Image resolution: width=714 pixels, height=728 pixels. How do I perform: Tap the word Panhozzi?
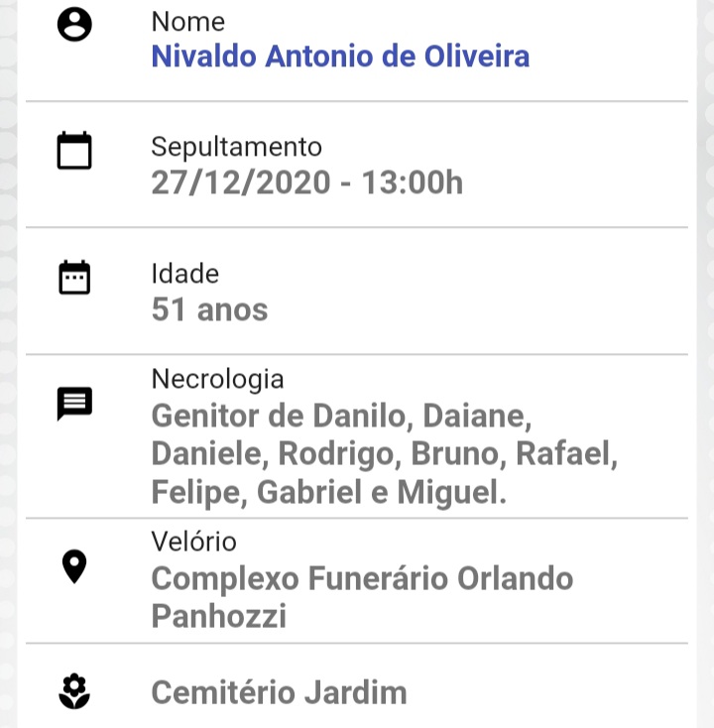218,616
